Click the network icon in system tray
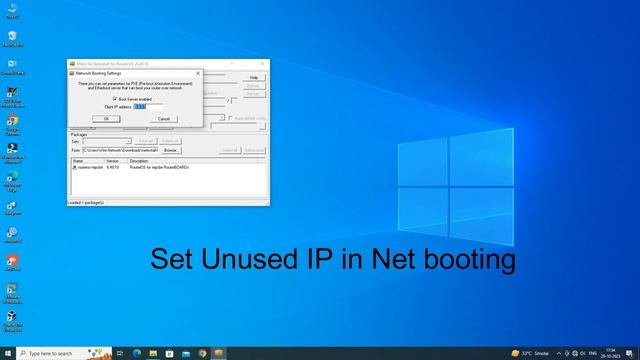 pyautogui.click(x=575, y=353)
